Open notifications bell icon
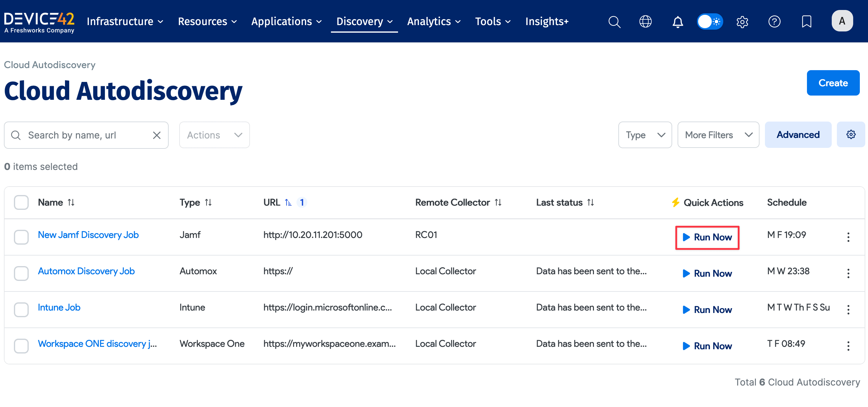The image size is (868, 407). pyautogui.click(x=678, y=21)
